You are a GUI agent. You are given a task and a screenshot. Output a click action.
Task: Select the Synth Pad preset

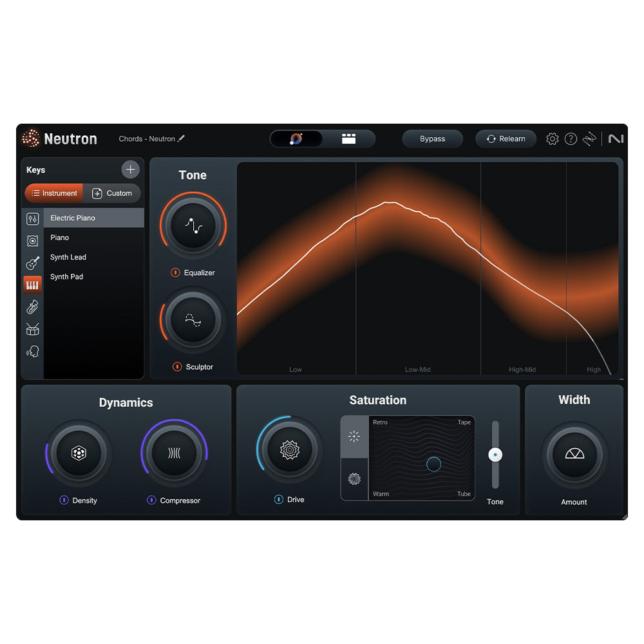tap(66, 276)
